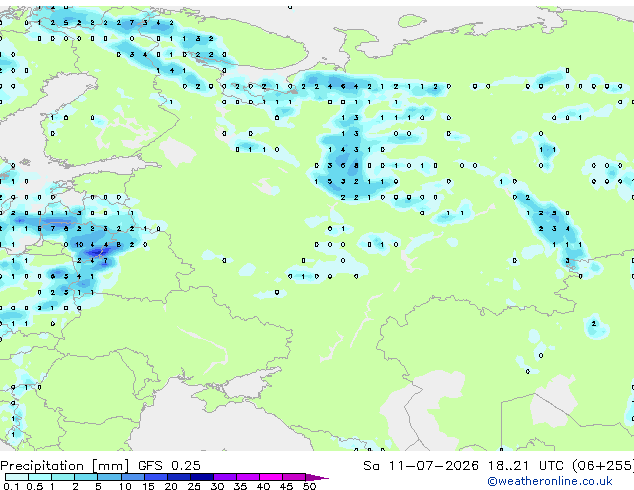Click the '50' legend scale label
The image size is (634, 490).
[310, 486]
